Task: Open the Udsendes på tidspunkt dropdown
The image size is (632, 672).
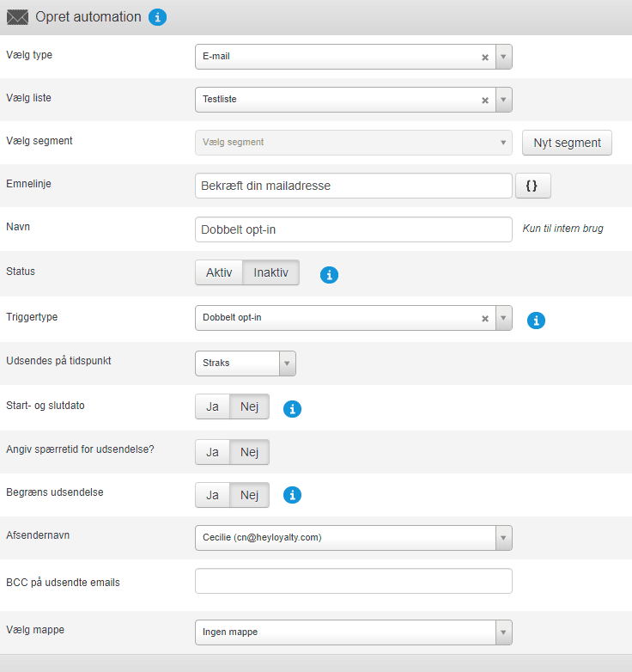Action: point(288,363)
